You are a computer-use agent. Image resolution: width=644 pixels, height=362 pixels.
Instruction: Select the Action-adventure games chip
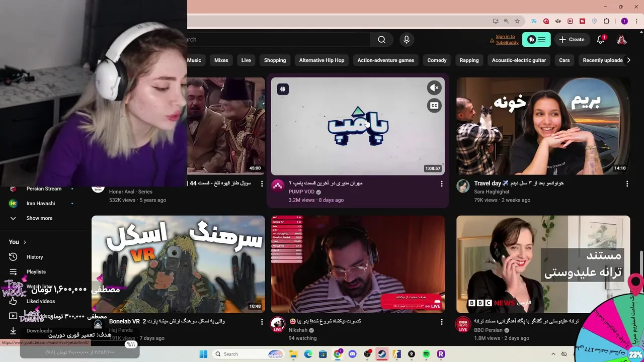coord(386,60)
